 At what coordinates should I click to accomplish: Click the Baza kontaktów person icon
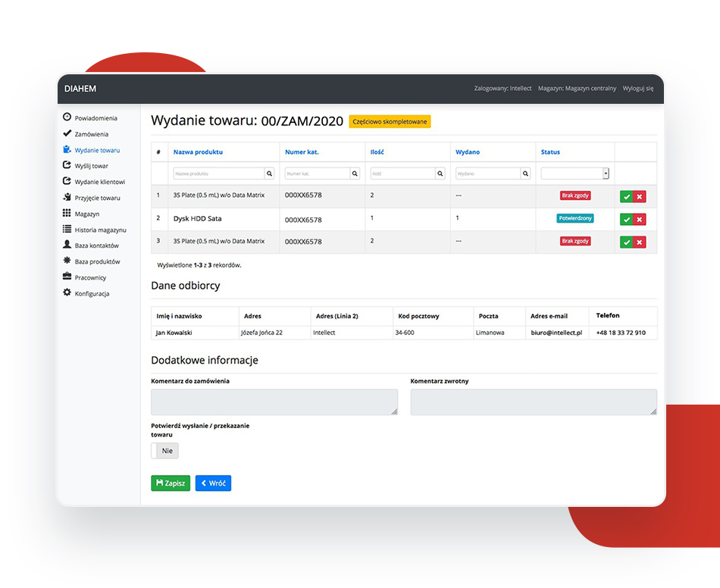(x=67, y=244)
